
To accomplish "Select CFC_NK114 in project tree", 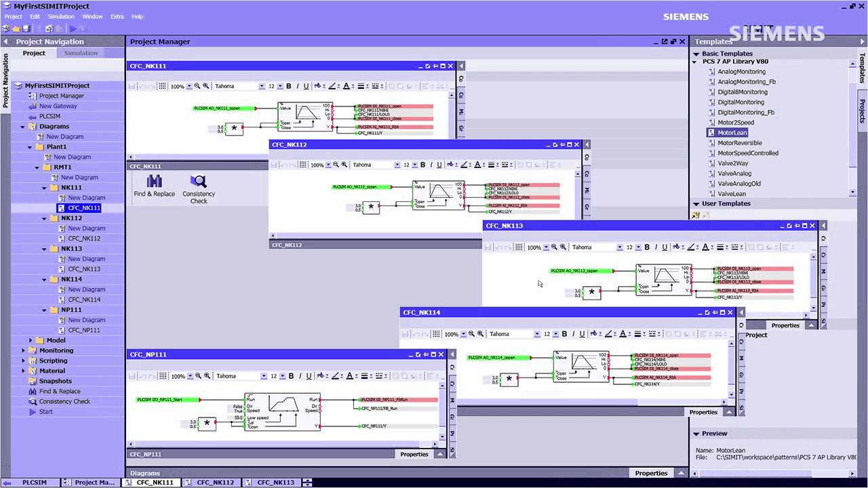I will coord(84,300).
